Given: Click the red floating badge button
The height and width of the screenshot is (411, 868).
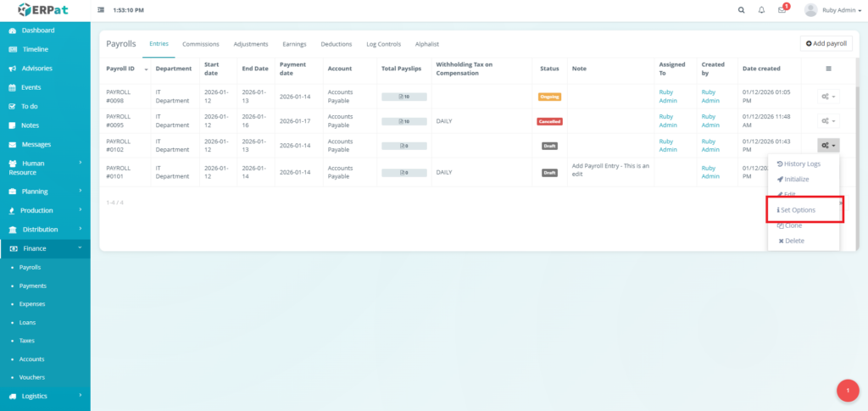Looking at the screenshot, I should 848,390.
